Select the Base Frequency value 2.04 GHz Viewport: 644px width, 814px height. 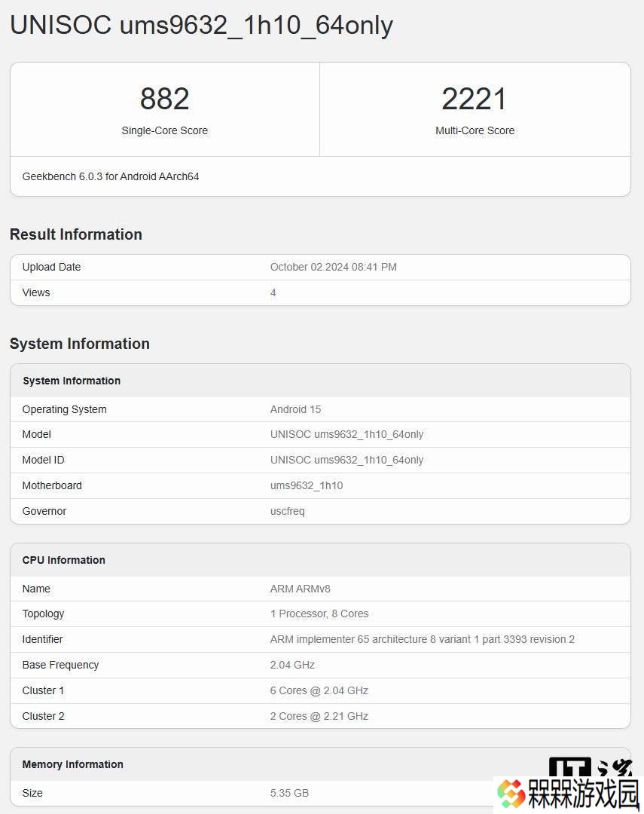pos(292,665)
